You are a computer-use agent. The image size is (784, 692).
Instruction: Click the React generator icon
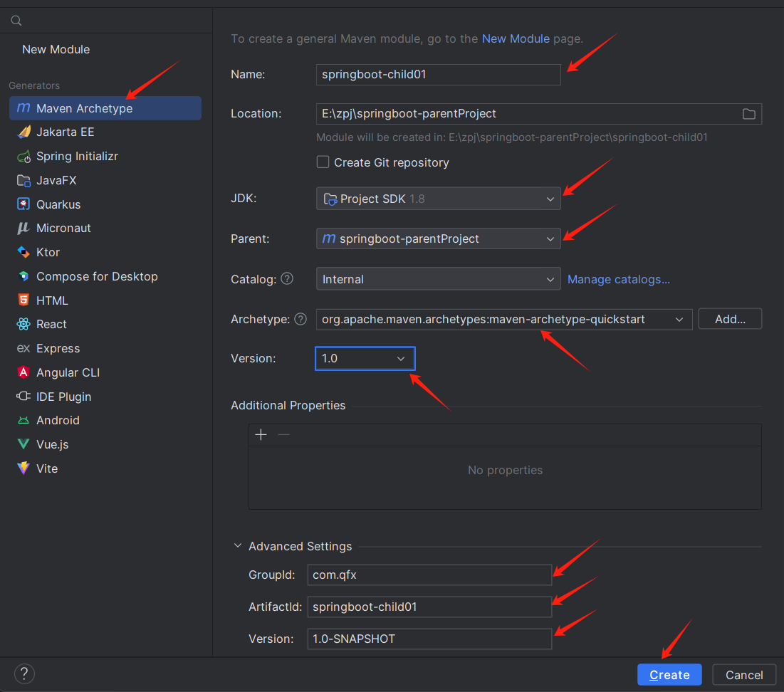click(x=23, y=325)
